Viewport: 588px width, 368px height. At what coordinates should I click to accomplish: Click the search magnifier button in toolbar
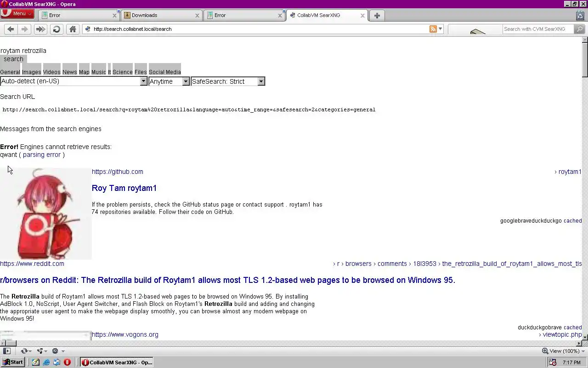pos(579,29)
